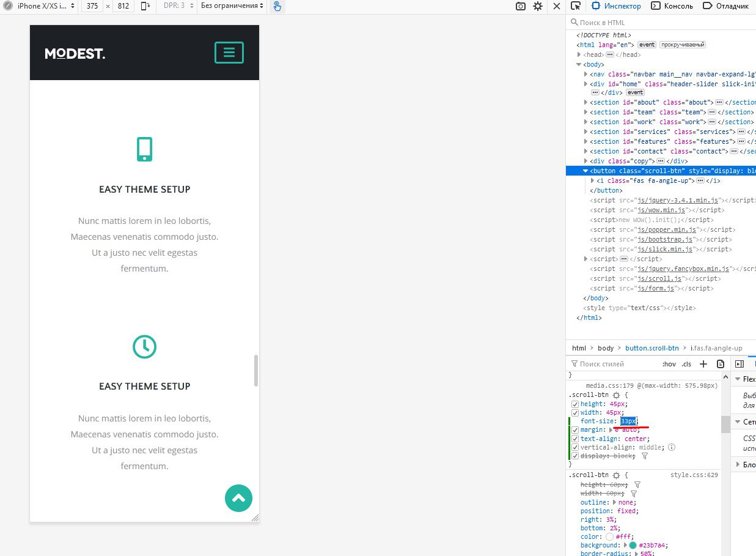Open js/scroll.js script link
The height and width of the screenshot is (556, 756).
point(659,278)
